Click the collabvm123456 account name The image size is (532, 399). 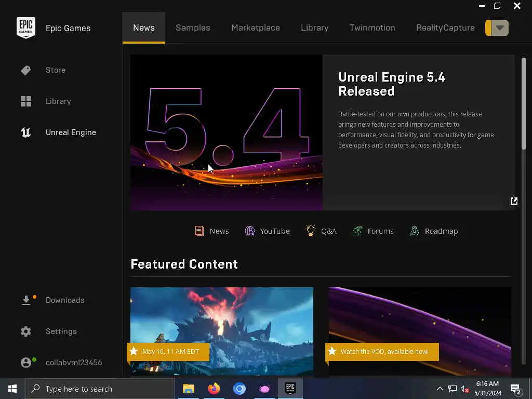point(74,363)
